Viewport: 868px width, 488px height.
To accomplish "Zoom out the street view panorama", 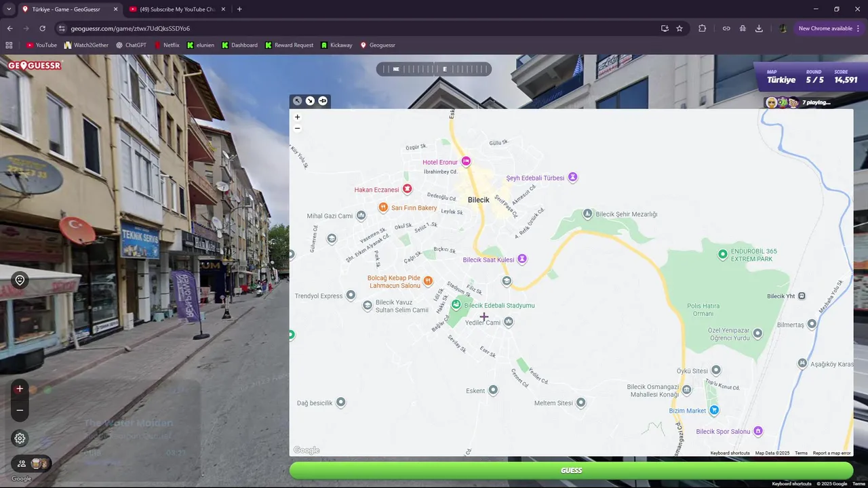I will point(20,410).
